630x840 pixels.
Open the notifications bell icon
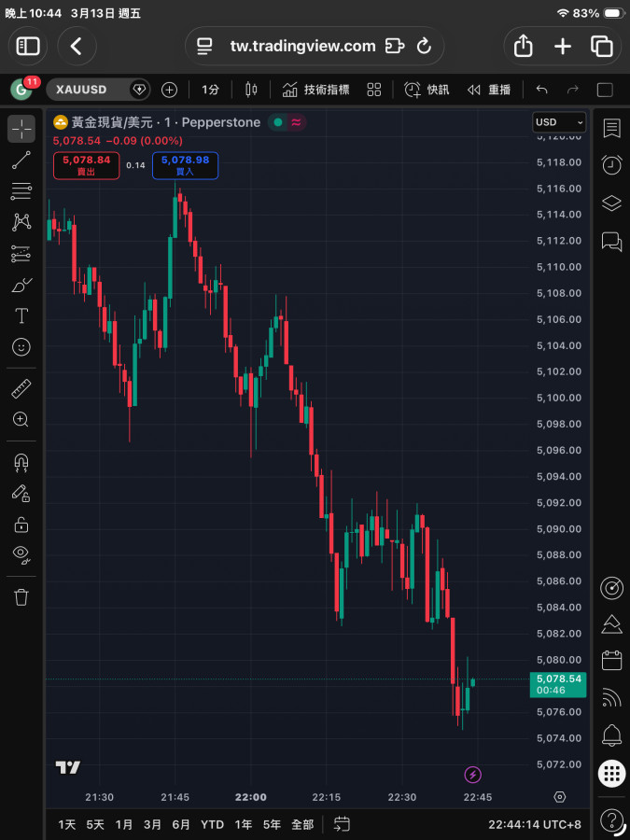pos(611,736)
